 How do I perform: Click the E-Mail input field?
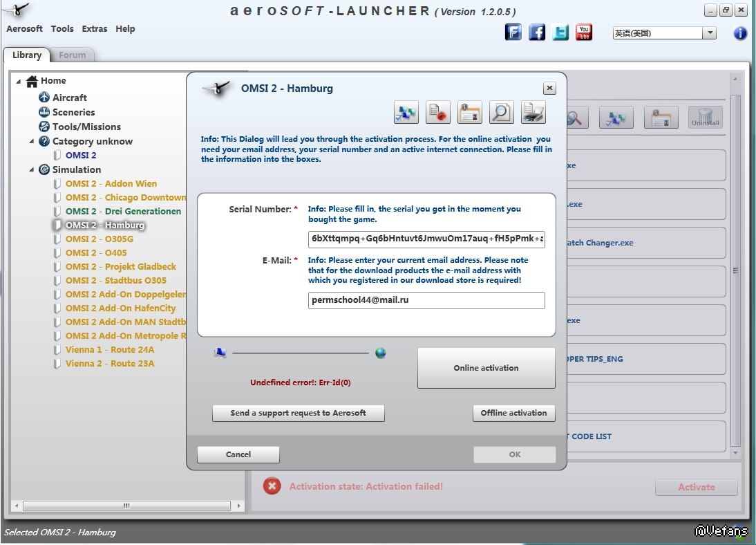coord(426,300)
